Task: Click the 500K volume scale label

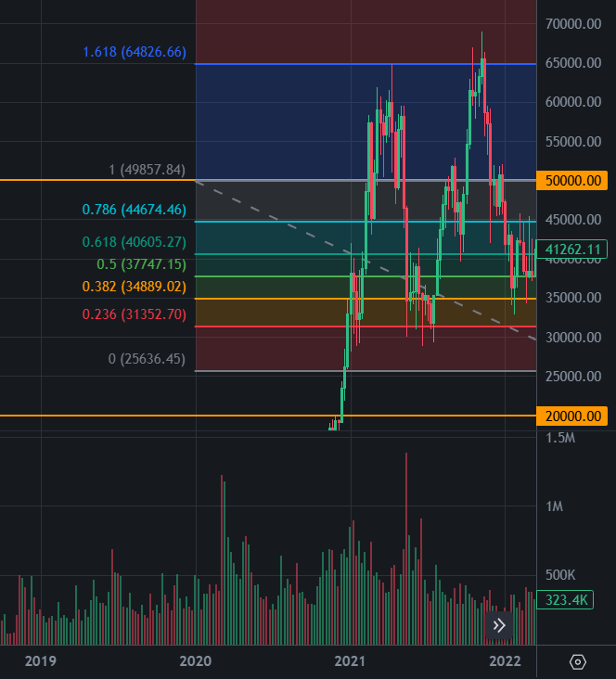Action: pyautogui.click(x=560, y=575)
